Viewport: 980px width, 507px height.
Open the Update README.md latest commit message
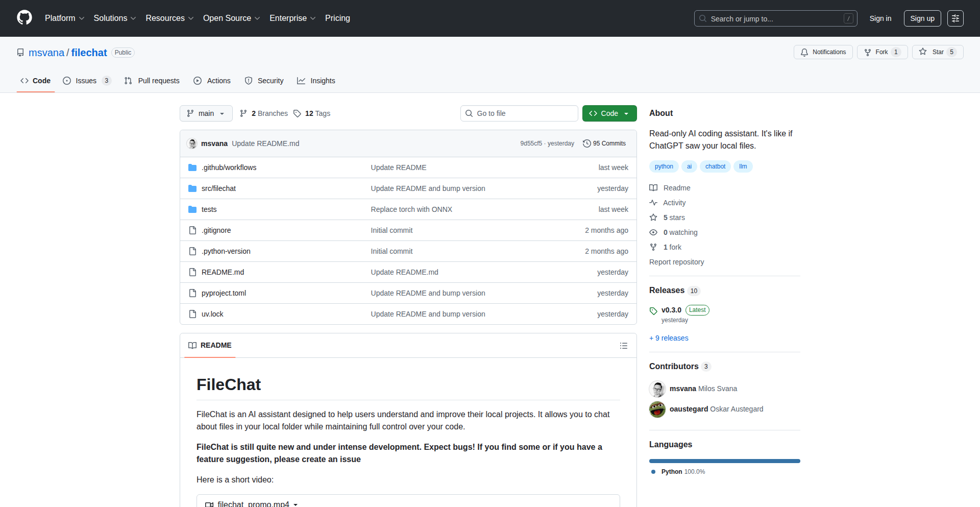(x=265, y=143)
